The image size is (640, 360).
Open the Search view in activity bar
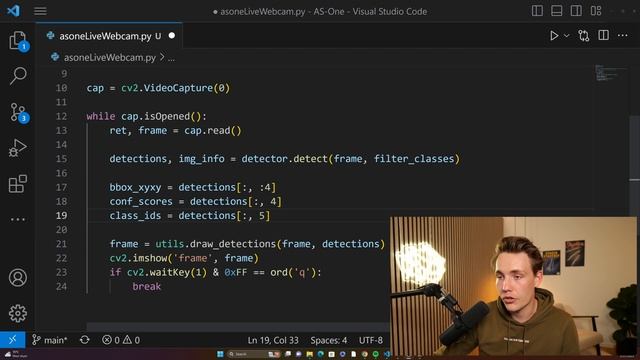(18, 76)
